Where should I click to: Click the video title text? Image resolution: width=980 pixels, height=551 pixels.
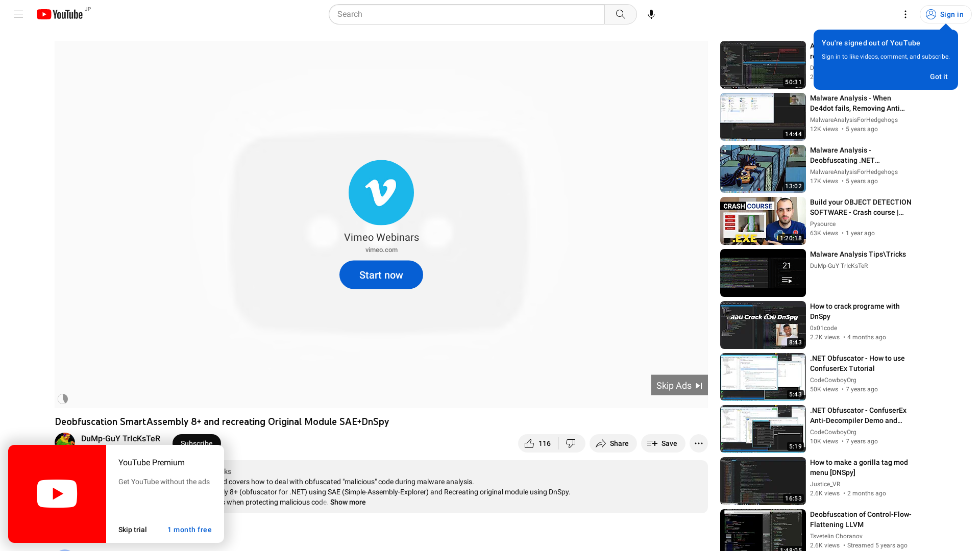(222, 421)
